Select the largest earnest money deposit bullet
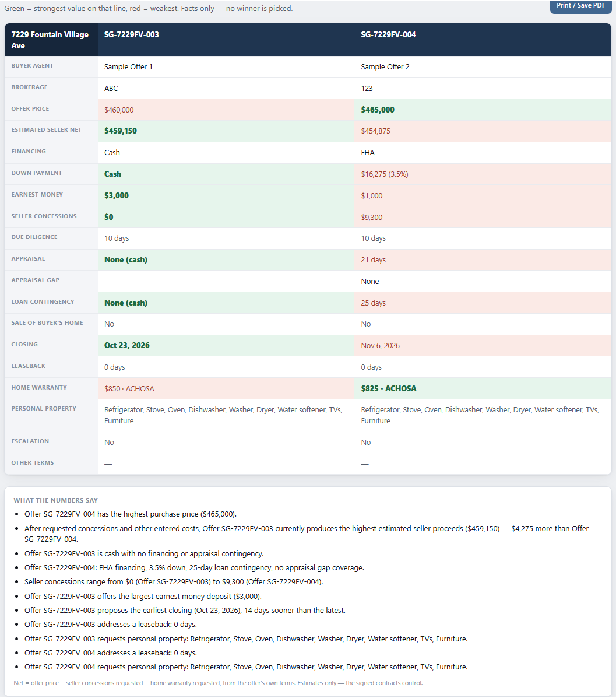Image resolution: width=616 pixels, height=698 pixels. tap(143, 597)
